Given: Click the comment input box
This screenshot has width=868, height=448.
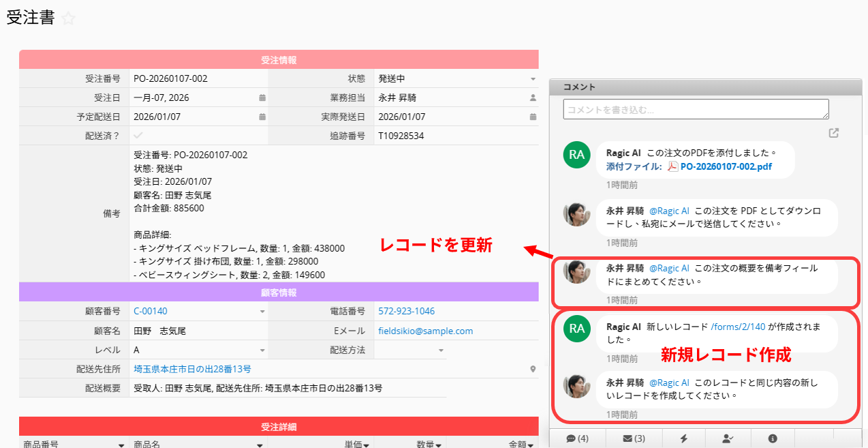Looking at the screenshot, I should (696, 109).
